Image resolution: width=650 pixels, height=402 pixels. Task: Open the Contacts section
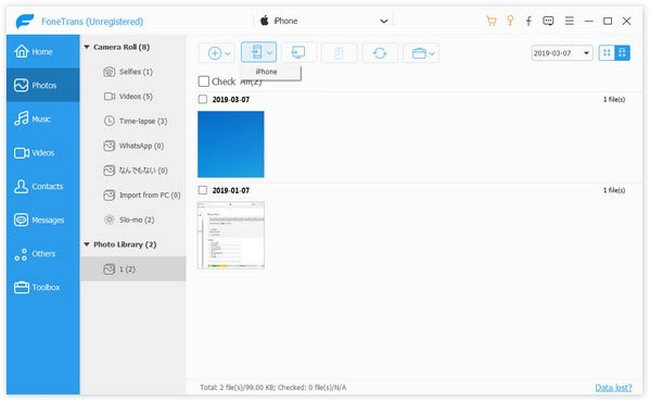[x=43, y=186]
